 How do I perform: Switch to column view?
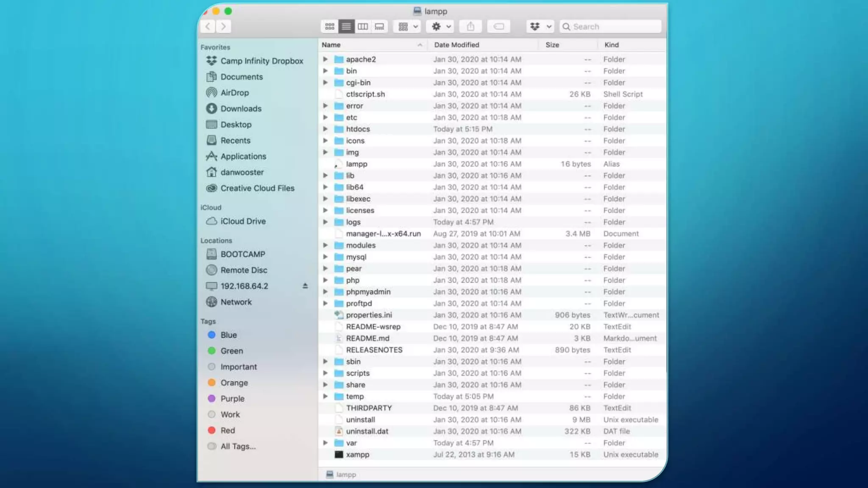pyautogui.click(x=363, y=27)
